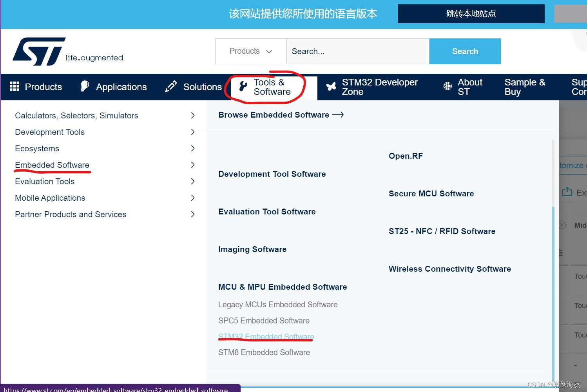Open MCU & MPU Embedded Software link
The width and height of the screenshot is (587, 392).
pos(283,287)
